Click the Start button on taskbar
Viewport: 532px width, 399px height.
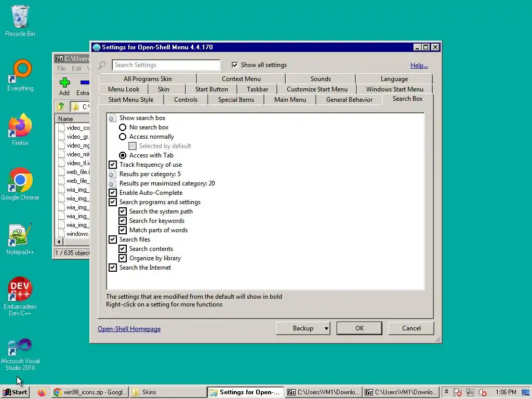(x=15, y=393)
